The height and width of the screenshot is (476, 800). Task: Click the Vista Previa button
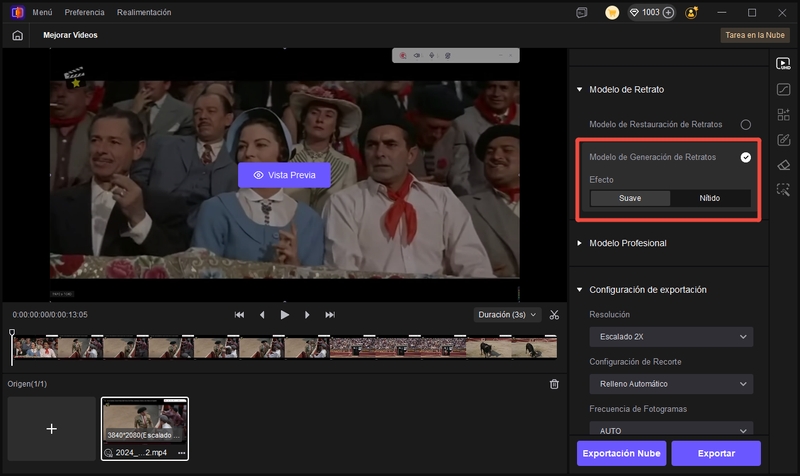[284, 175]
